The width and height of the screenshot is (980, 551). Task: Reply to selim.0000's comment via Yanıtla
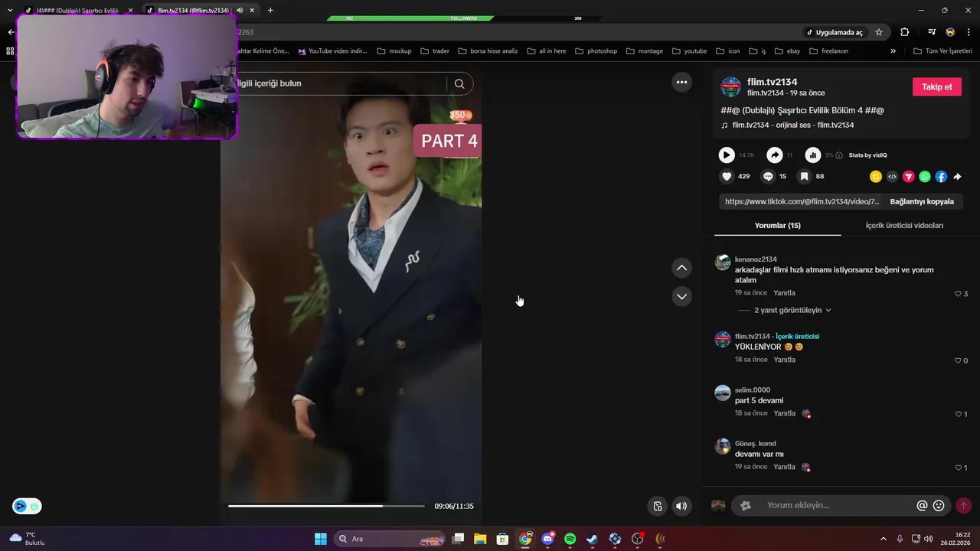click(x=784, y=413)
